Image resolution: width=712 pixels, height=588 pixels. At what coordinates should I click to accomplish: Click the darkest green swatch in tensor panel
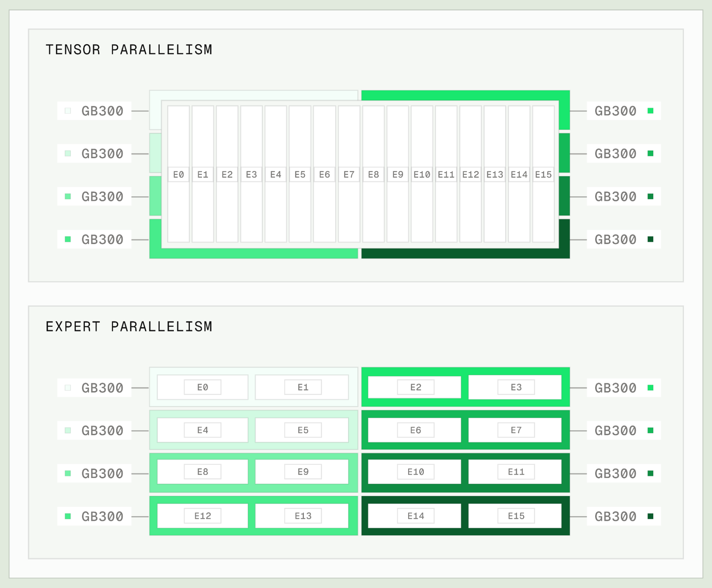coord(650,239)
